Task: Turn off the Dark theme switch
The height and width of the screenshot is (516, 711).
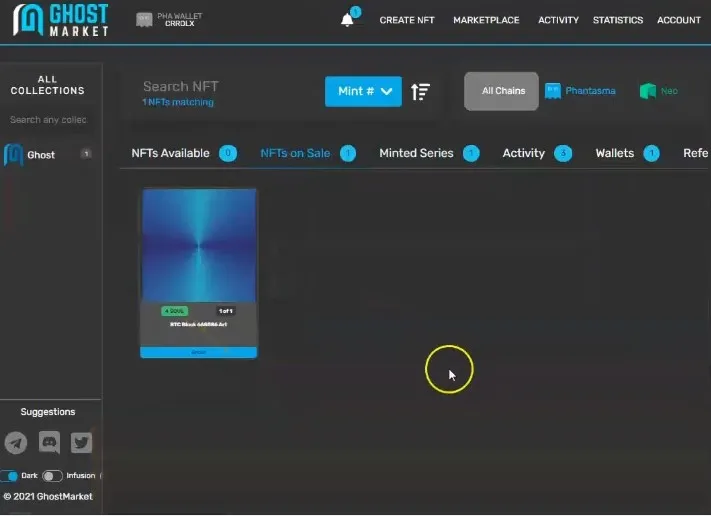Action: [x=9, y=476]
